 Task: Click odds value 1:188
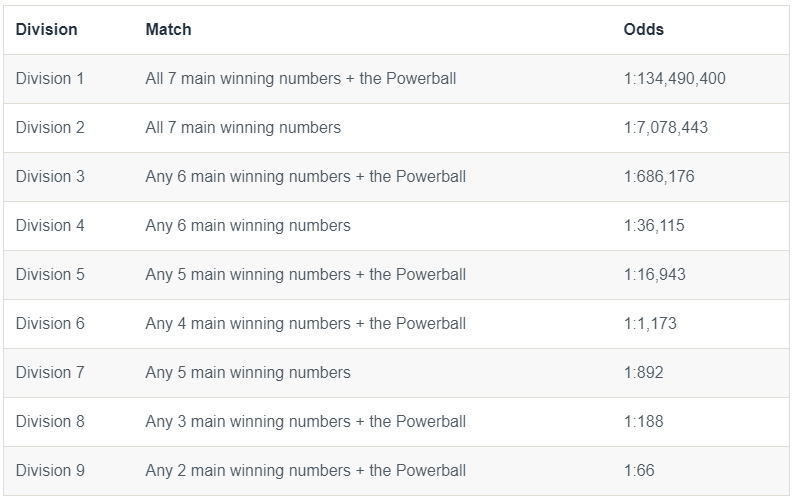click(x=643, y=421)
